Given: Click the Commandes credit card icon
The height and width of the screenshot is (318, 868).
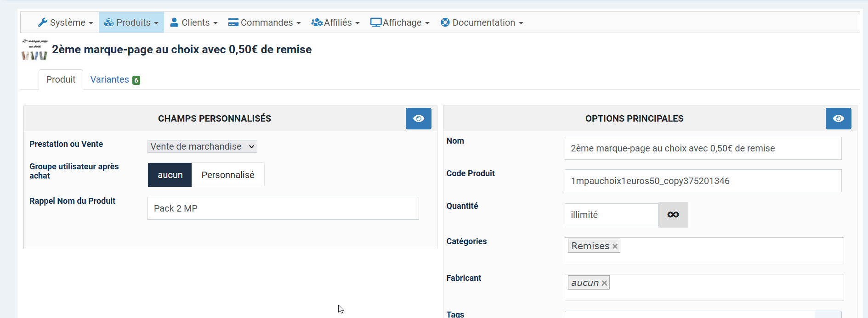Looking at the screenshot, I should coord(233,22).
